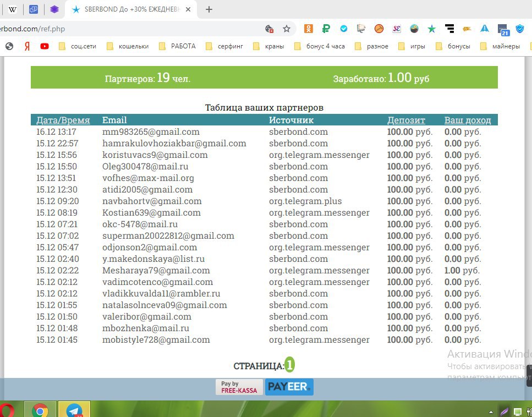Open the бонусы bookmarks folder
Screen dimensions: 532x417
click(453, 46)
